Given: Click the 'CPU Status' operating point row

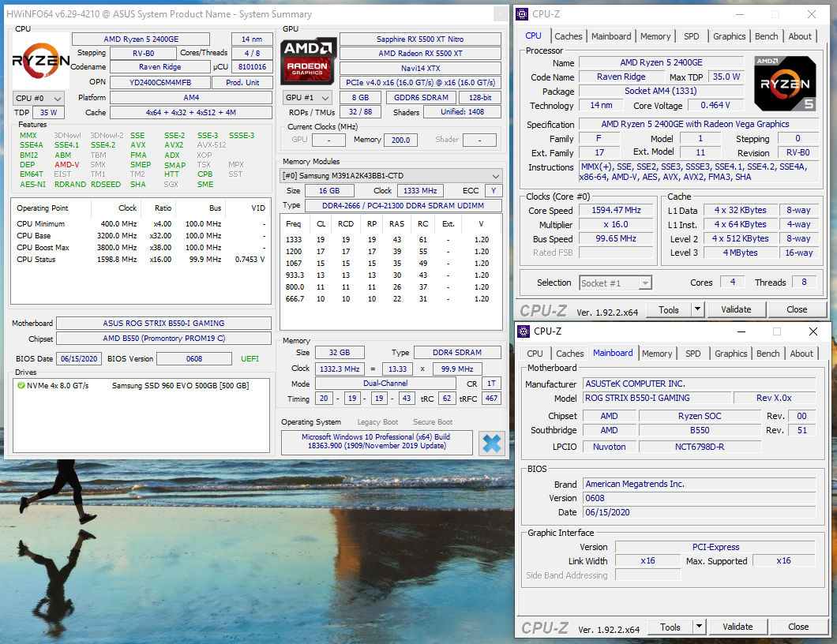Looking at the screenshot, I should point(141,260).
